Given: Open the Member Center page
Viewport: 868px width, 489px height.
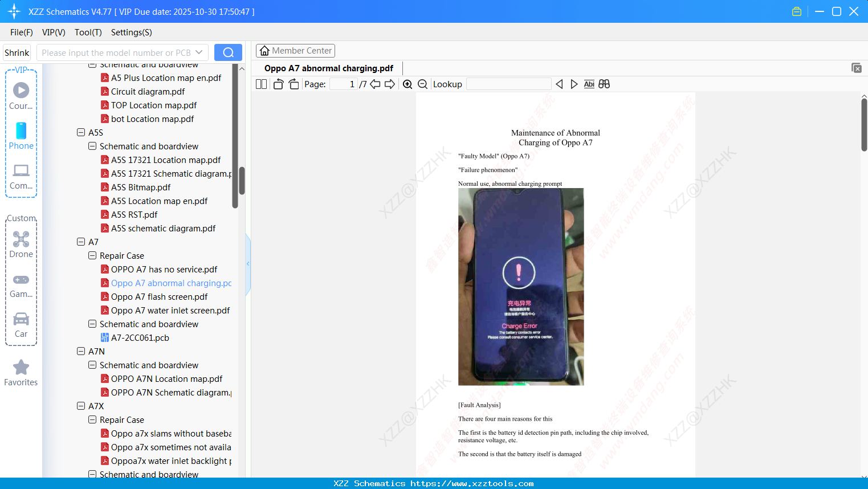Looking at the screenshot, I should pos(295,50).
